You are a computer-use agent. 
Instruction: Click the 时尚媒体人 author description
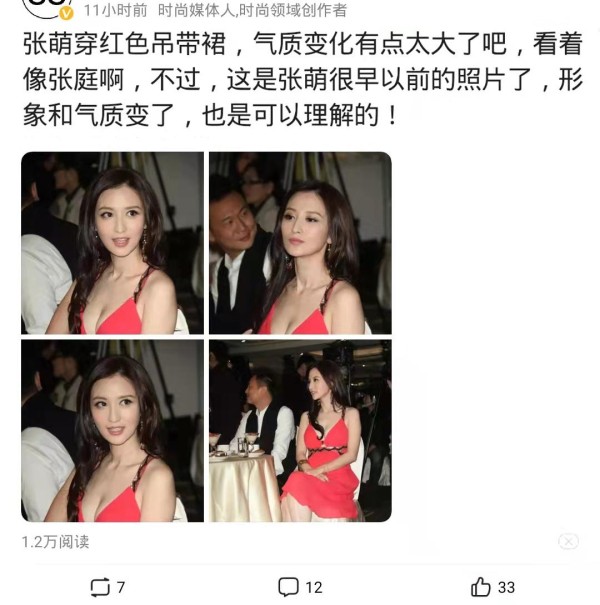(196, 10)
